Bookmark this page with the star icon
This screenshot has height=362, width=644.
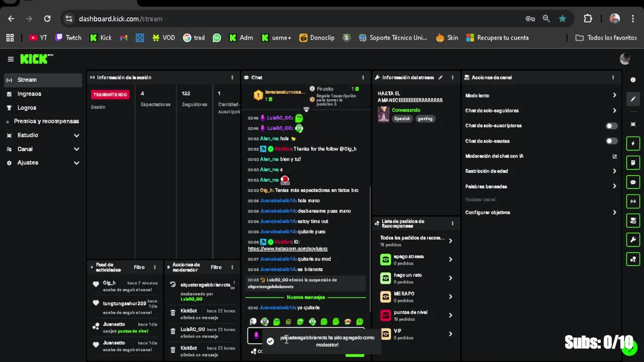(x=562, y=19)
